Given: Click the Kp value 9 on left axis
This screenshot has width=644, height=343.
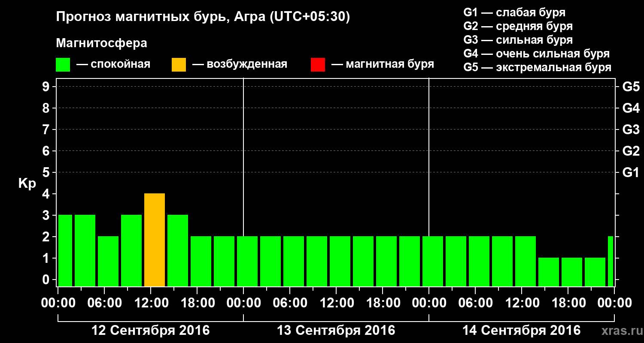Looking at the screenshot, I should 47,87.
